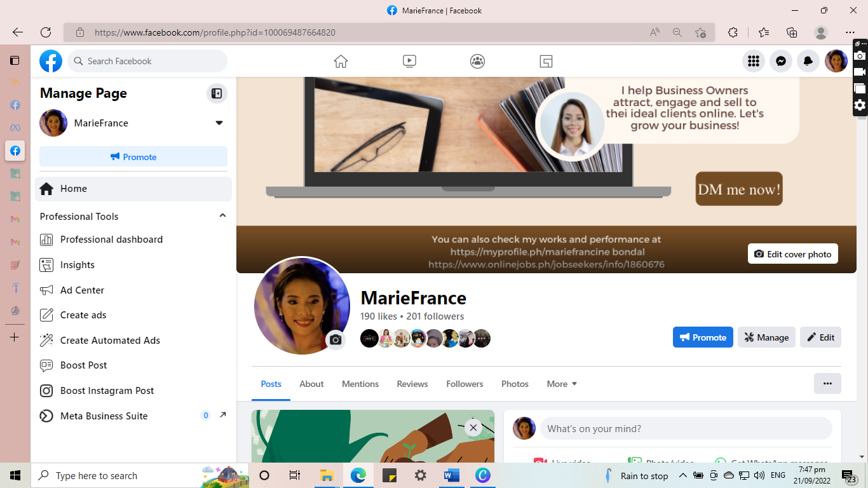Switch to the About tab
The height and width of the screenshot is (488, 868).
[x=311, y=384]
